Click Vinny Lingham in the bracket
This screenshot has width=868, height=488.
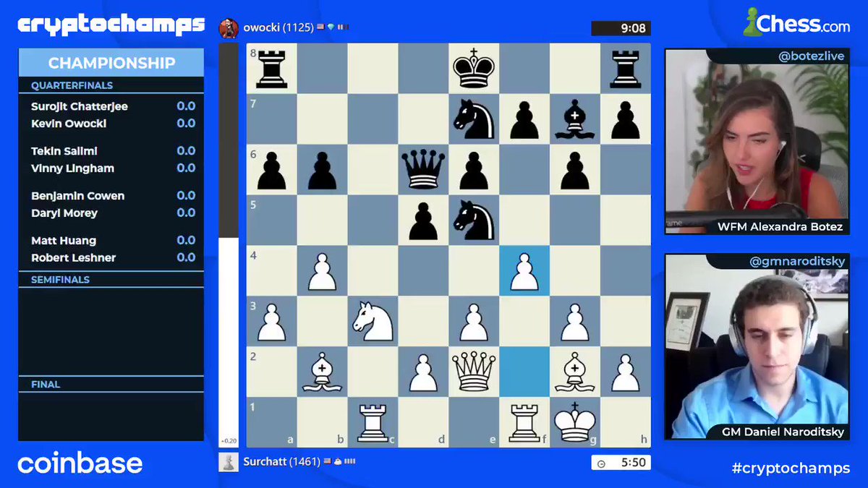point(72,168)
